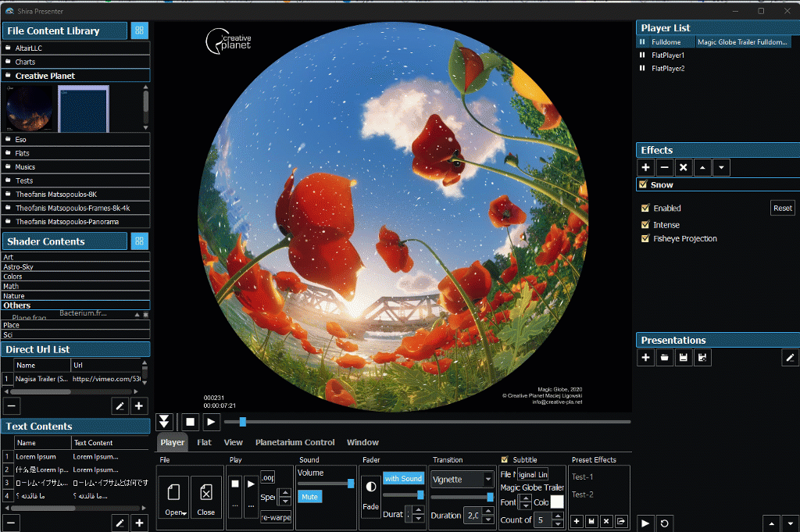800x532 pixels.
Task: Open a presentation using the folder icon
Action: pyautogui.click(x=664, y=358)
